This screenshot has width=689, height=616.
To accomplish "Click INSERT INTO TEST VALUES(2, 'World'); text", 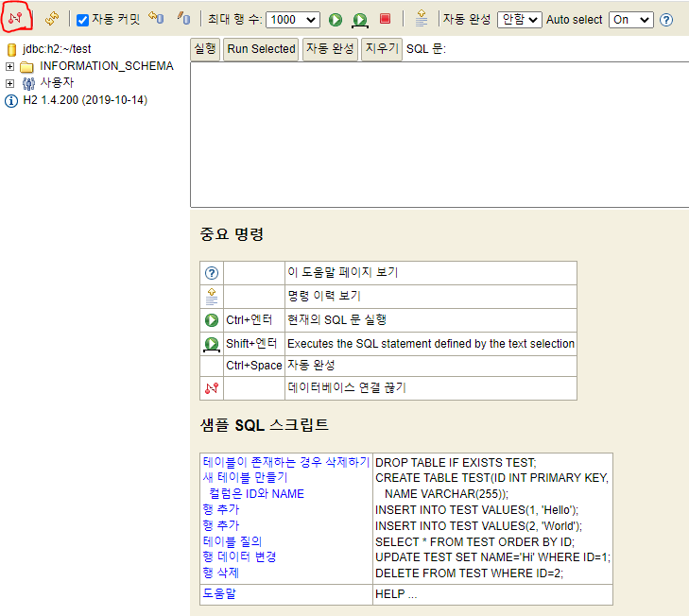I will (x=478, y=526).
